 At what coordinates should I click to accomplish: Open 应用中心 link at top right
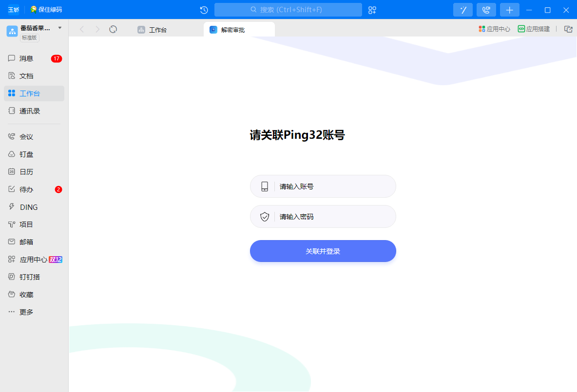494,29
